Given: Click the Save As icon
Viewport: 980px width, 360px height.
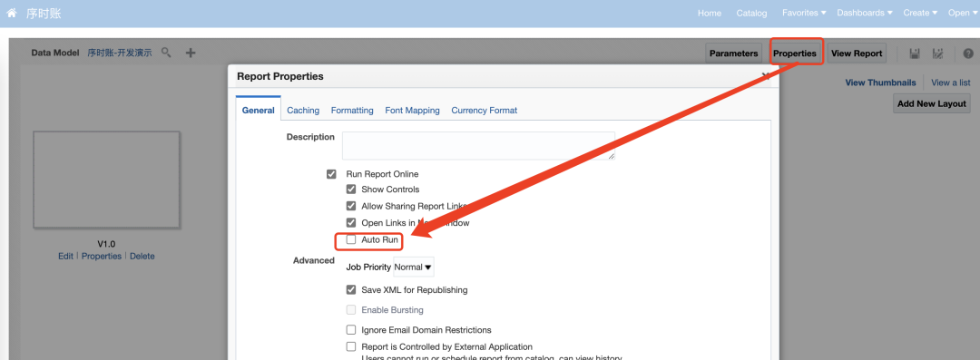Looking at the screenshot, I should tap(937, 54).
